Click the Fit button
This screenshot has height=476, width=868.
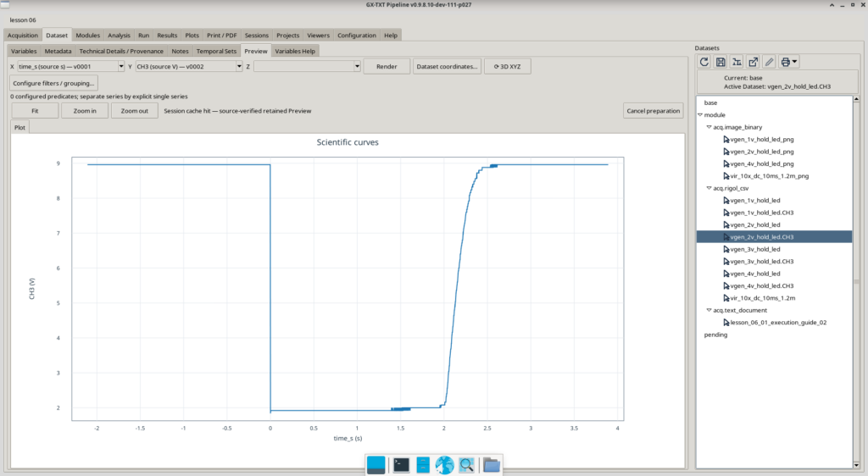(35, 111)
